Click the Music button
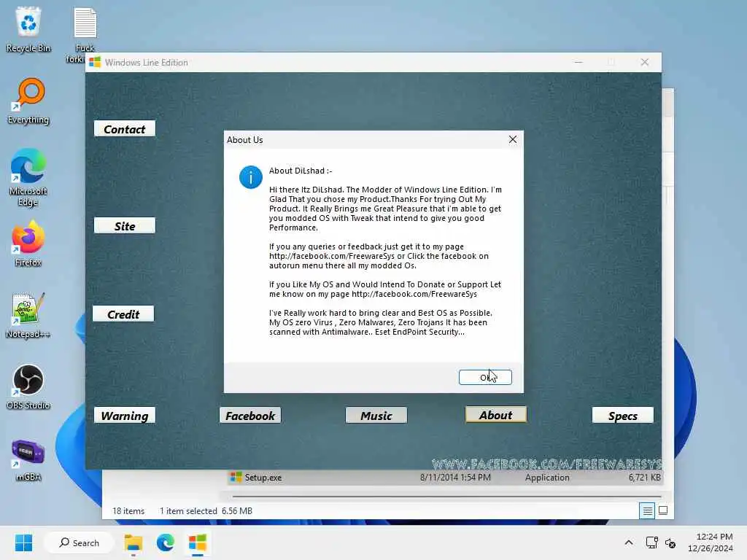 376,416
